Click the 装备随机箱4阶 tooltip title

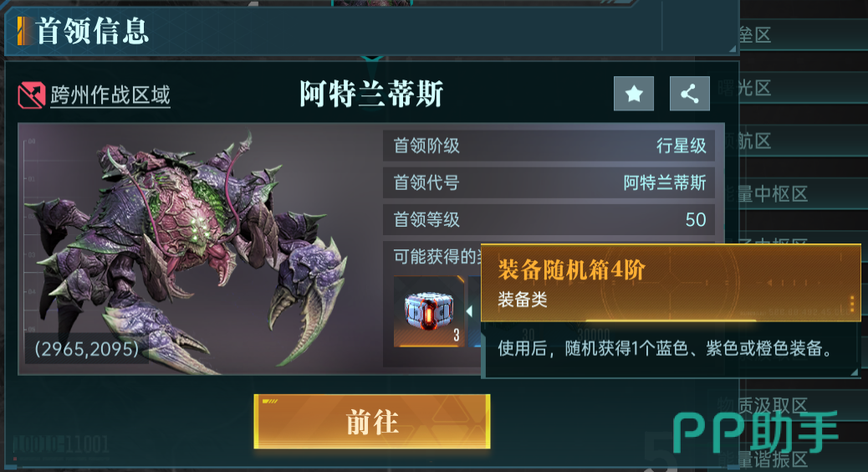pyautogui.click(x=571, y=269)
